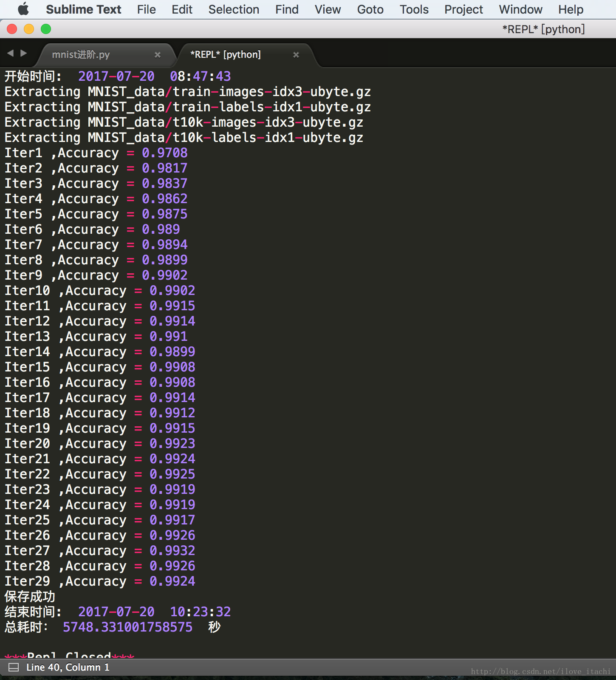Click Iter22 accuracy value 0.9925
Image resolution: width=616 pixels, height=680 pixels.
(x=172, y=474)
